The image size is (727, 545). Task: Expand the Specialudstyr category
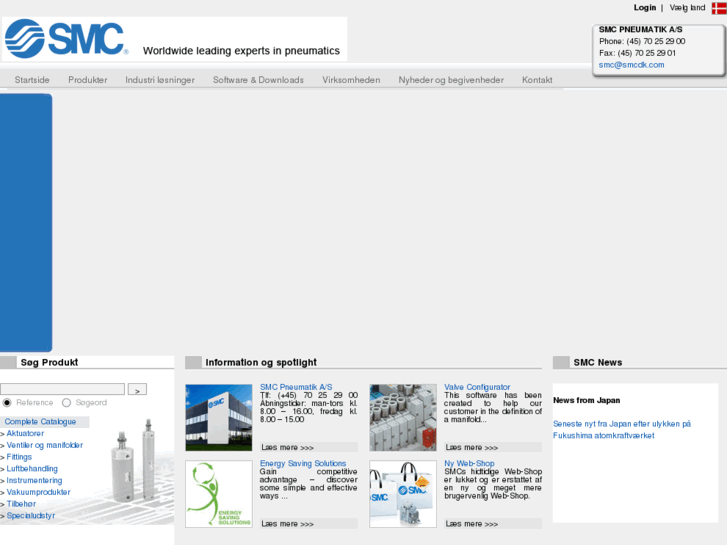pyautogui.click(x=31, y=515)
